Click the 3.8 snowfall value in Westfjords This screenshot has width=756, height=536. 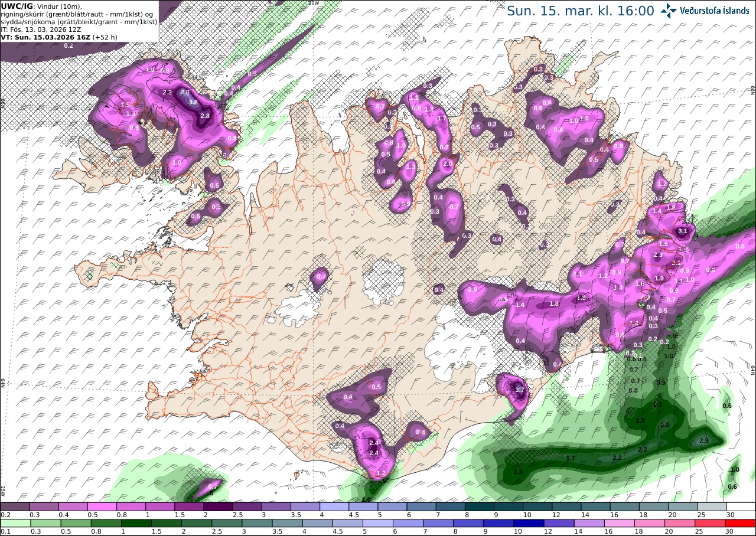click(193, 102)
